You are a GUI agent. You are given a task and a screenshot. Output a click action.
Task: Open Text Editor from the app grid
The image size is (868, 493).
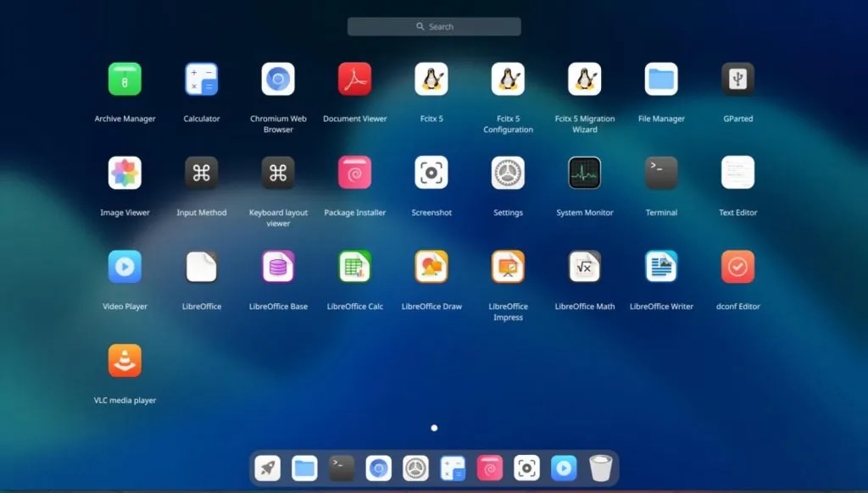737,173
